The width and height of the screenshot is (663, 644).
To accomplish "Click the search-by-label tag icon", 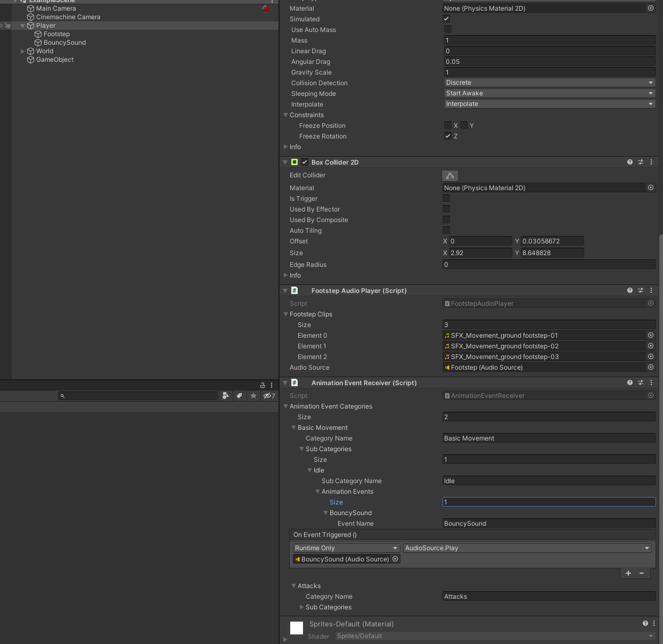I will 239,396.
